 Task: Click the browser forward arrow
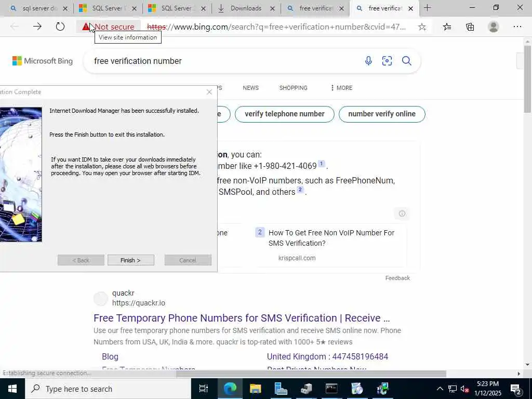(x=37, y=26)
